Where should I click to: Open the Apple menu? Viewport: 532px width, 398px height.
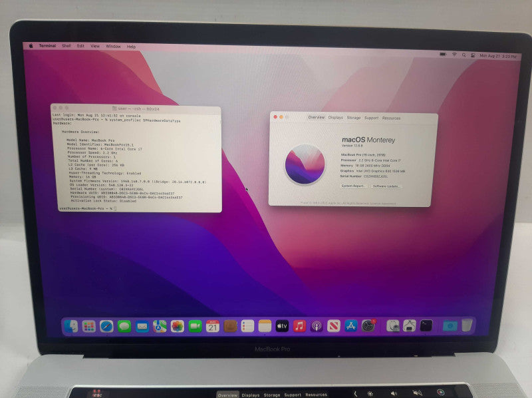31,45
